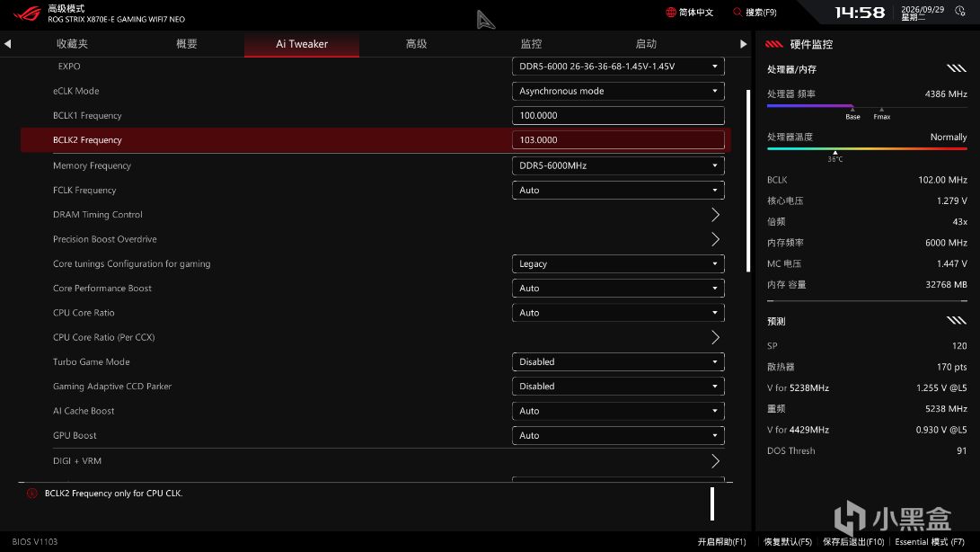The image size is (980, 552).
Task: Click the ROG logo icon
Action: coord(27,13)
